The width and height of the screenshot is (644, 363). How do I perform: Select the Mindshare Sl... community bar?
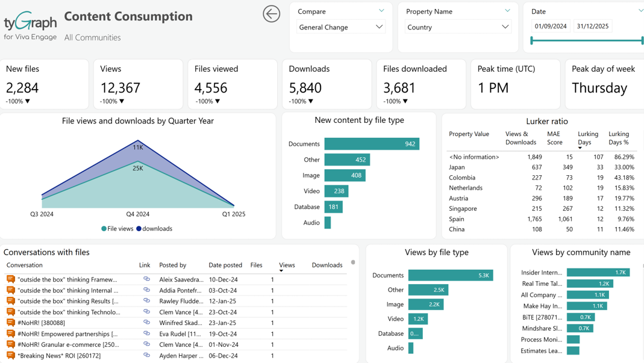click(580, 328)
